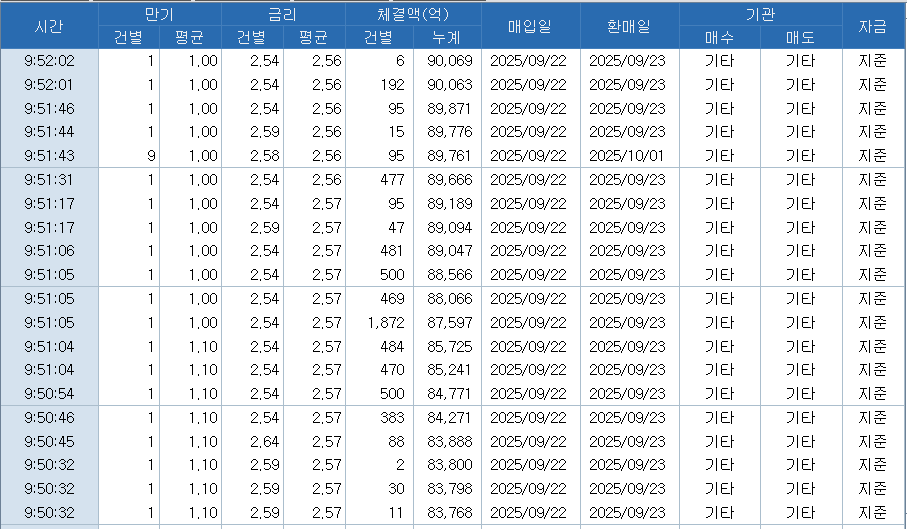This screenshot has width=907, height=529.
Task: Click the 매수 sub-column header
Action: tap(719, 38)
